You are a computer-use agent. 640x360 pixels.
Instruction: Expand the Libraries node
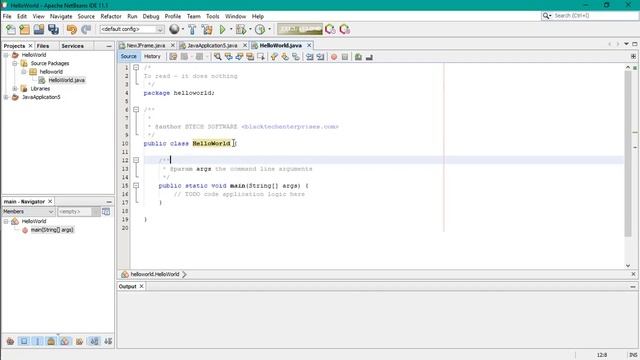[15, 89]
